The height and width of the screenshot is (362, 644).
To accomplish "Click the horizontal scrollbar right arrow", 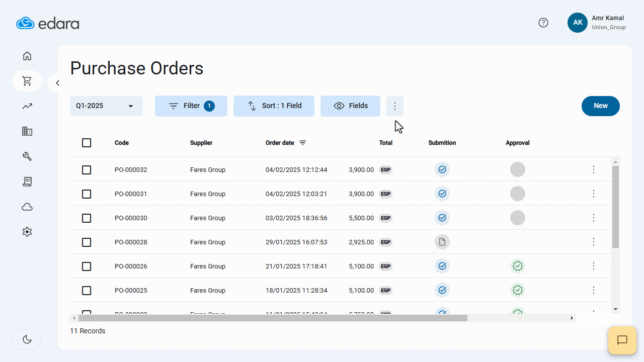I will (x=572, y=318).
